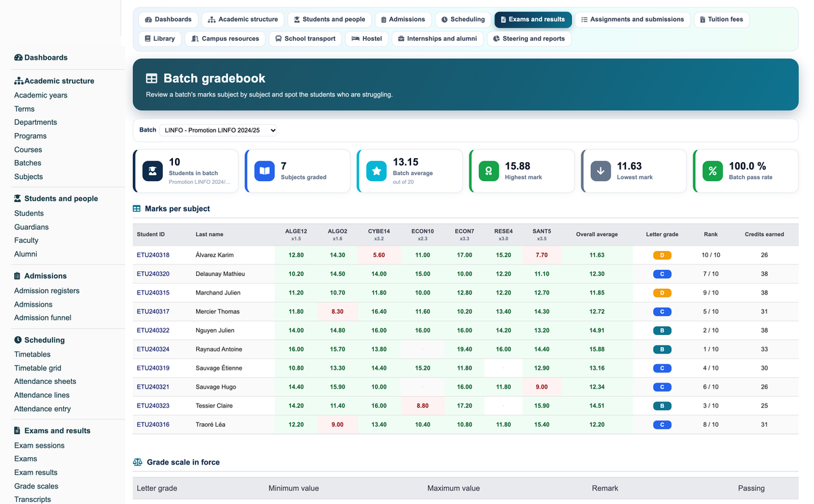Screen dimensions: 814x504
Task: Open student ETU240317 record
Action: coord(153,312)
